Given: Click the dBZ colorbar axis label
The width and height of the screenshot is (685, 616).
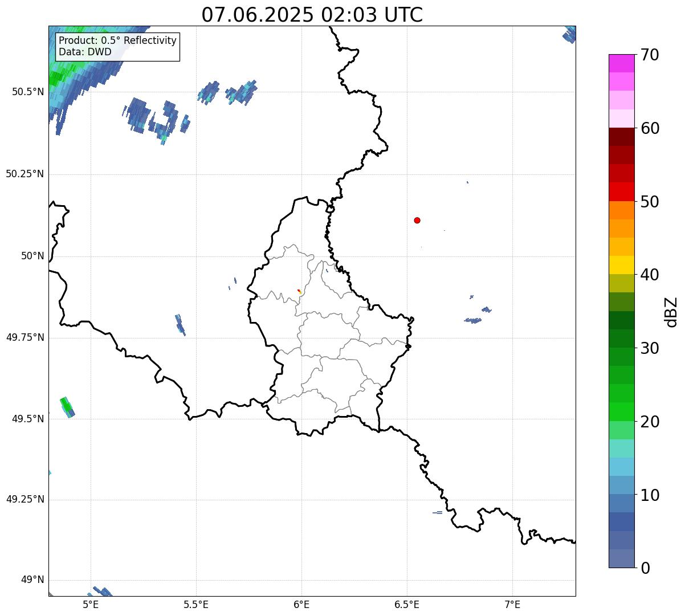Looking at the screenshot, I should (x=671, y=312).
